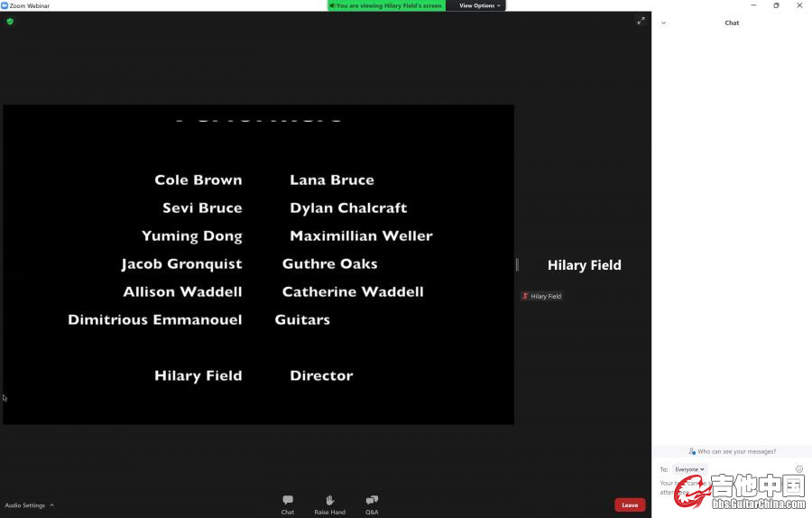Click the divider handle beside the shared screen
Viewport: 812px width, 518px height.
517,264
